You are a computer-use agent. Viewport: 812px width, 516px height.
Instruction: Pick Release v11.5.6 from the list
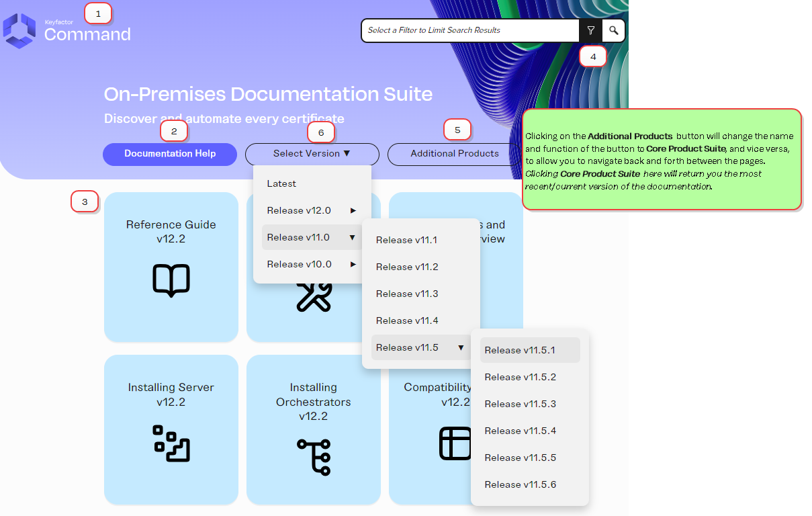point(521,484)
